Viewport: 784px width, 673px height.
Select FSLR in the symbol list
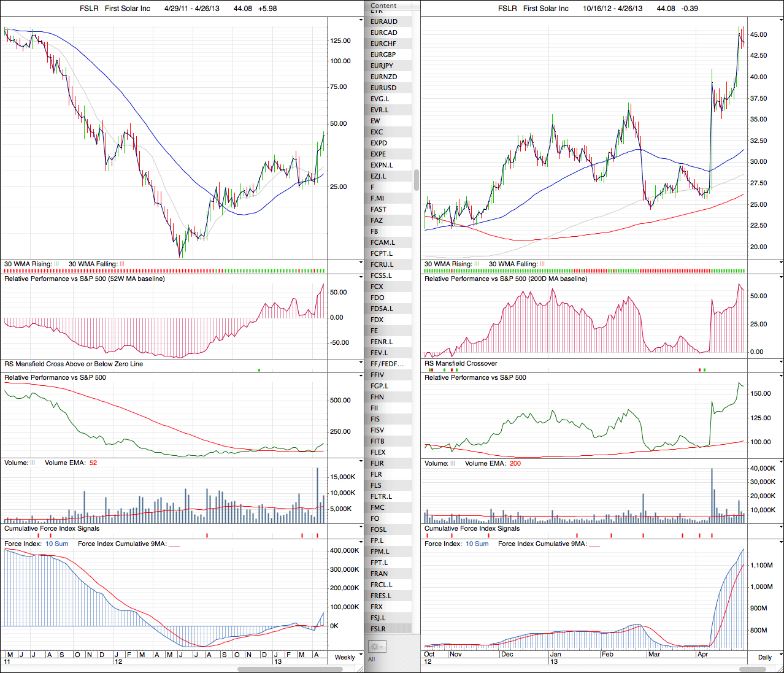(x=378, y=629)
